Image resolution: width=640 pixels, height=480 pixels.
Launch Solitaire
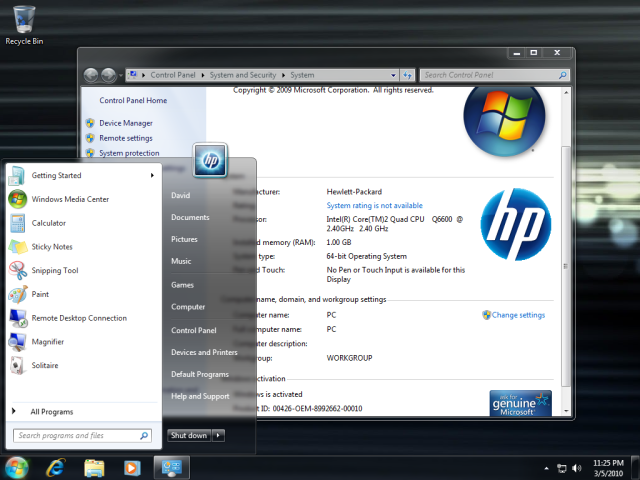(x=82, y=365)
